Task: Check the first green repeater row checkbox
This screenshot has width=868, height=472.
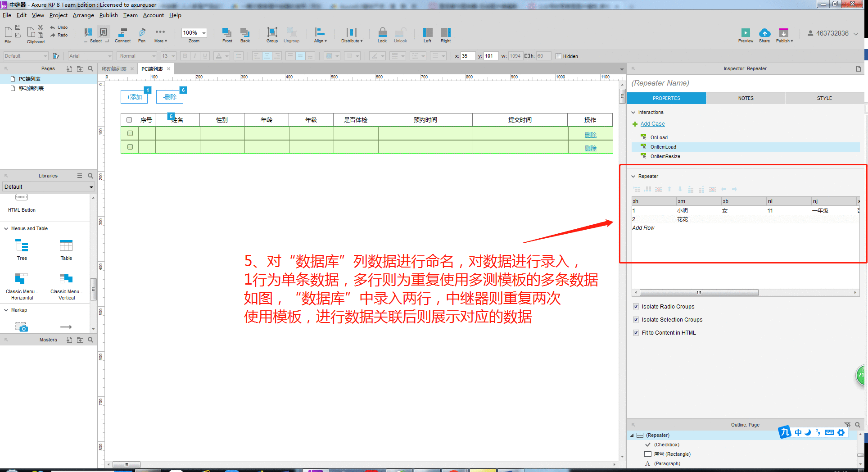Action: pyautogui.click(x=130, y=133)
